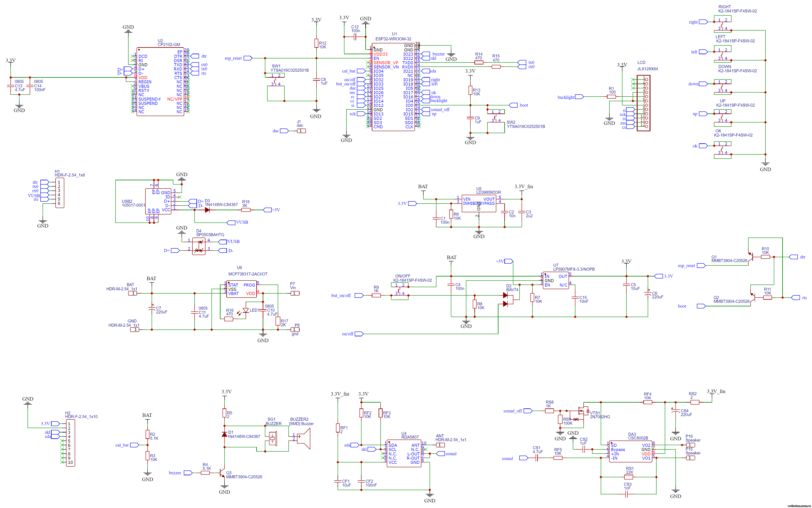Image resolution: width=812 pixels, height=508 pixels.
Task: Click the P16 Speaker output pin
Action: 690,445
